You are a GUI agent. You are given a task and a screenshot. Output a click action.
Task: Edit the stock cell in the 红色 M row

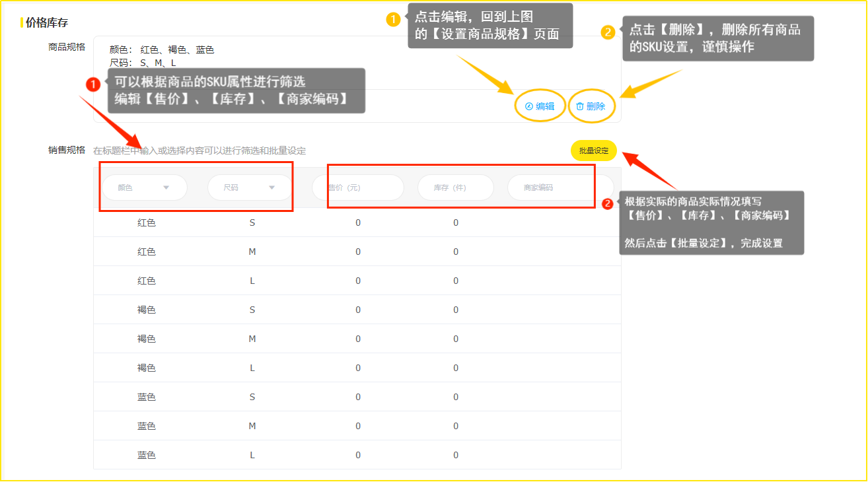[x=456, y=252]
